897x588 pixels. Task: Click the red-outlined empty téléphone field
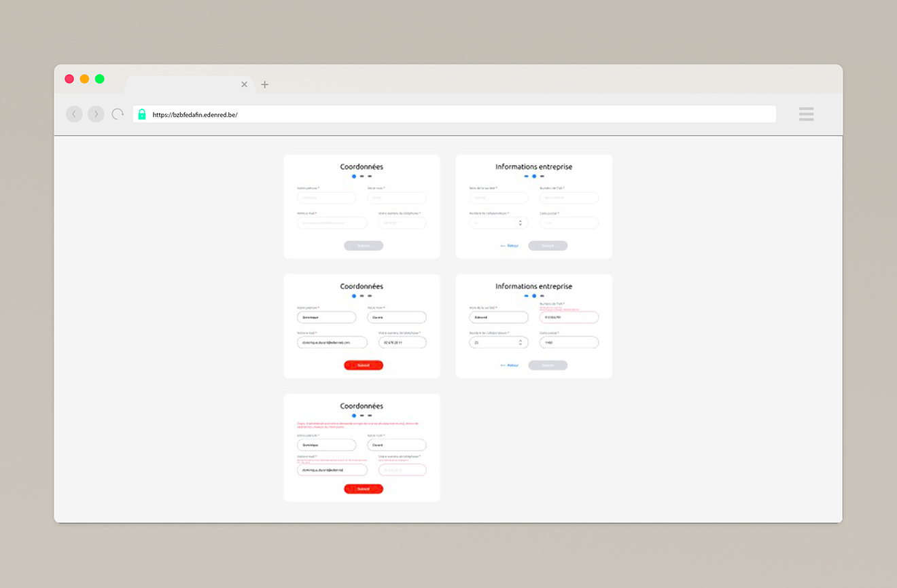pos(402,470)
